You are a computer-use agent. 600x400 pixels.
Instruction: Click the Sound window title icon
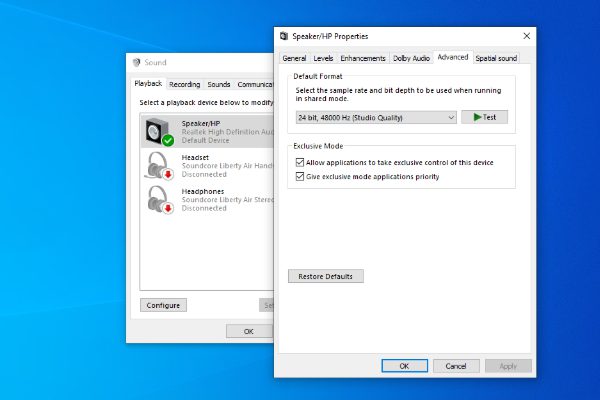tap(136, 62)
